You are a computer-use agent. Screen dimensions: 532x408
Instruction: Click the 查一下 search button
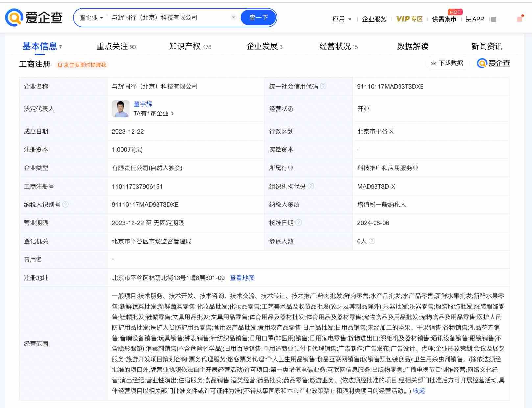tap(259, 18)
